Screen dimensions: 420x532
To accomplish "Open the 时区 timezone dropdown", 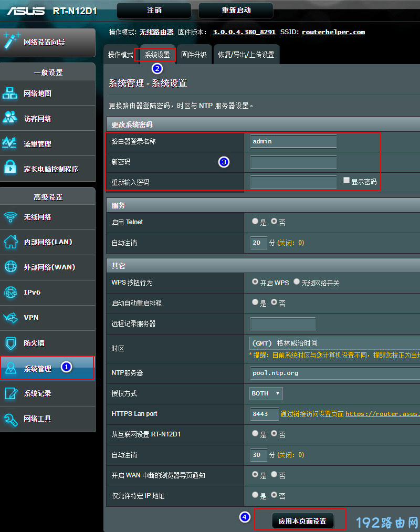I will (x=334, y=343).
